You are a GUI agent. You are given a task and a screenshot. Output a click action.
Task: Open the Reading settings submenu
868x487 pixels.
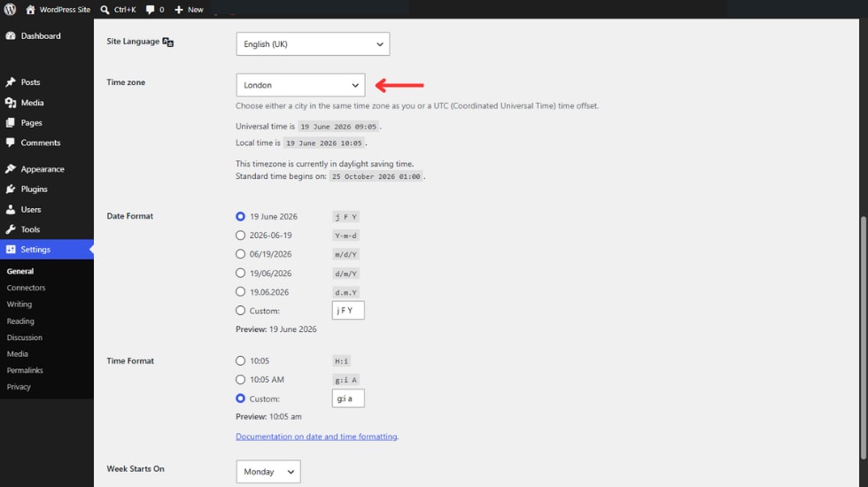pos(20,321)
